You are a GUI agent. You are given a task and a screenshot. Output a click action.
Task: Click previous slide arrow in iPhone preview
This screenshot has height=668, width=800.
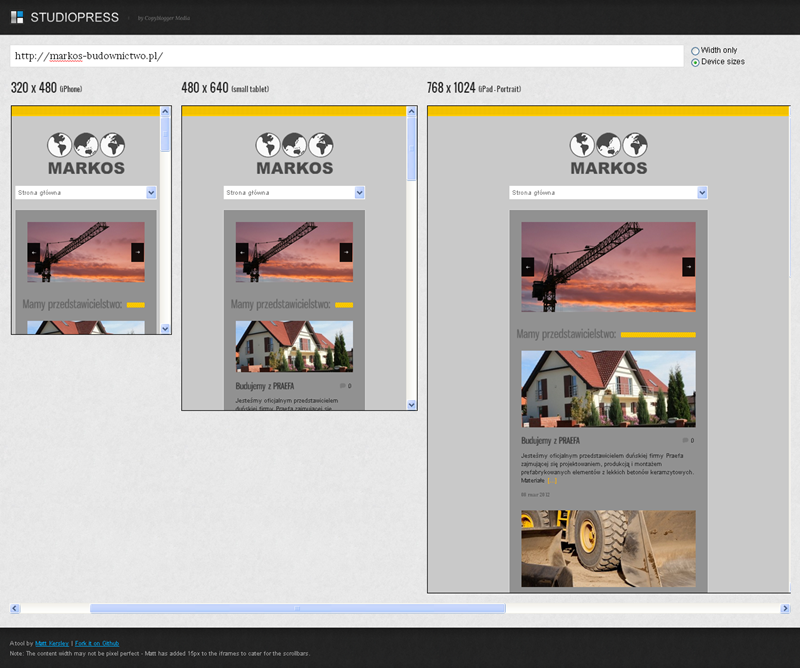[x=33, y=252]
